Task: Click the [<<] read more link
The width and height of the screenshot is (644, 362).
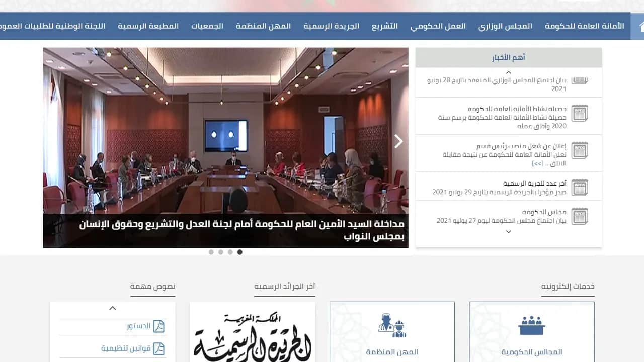Action: pyautogui.click(x=537, y=163)
